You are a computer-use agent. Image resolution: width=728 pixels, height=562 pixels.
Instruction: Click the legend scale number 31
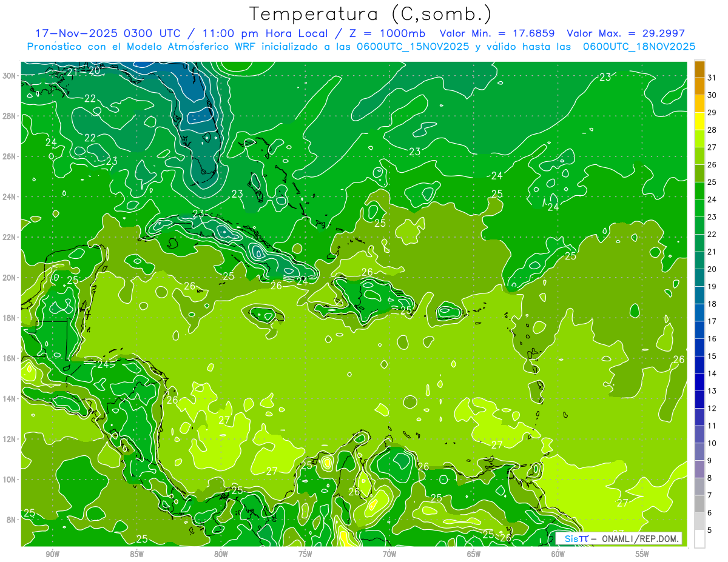coord(712,77)
